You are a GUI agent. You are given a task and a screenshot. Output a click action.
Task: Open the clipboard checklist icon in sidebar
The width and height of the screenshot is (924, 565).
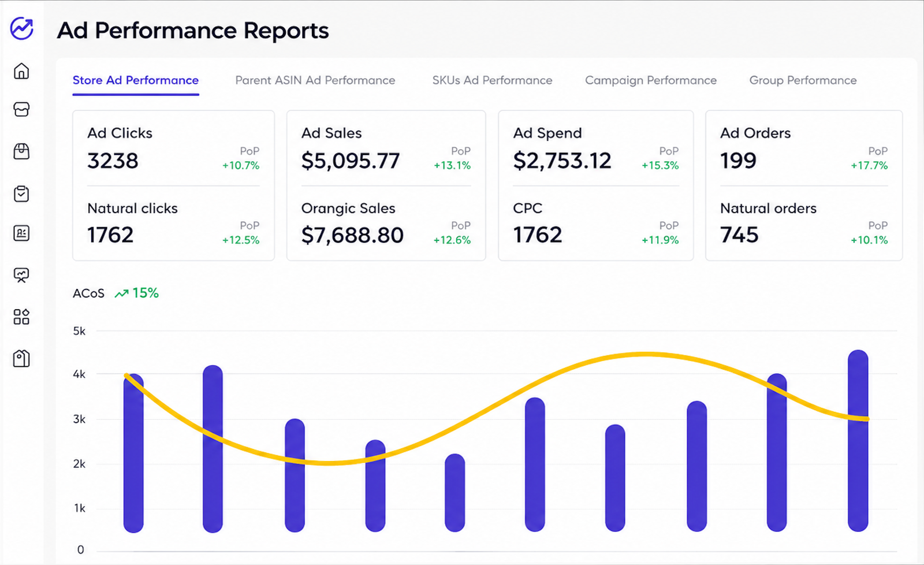click(x=21, y=194)
